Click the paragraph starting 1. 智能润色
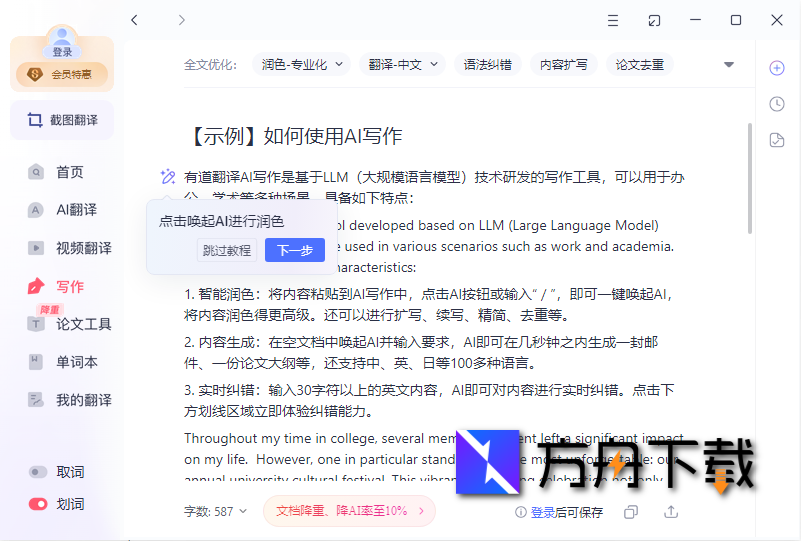 tap(430, 304)
